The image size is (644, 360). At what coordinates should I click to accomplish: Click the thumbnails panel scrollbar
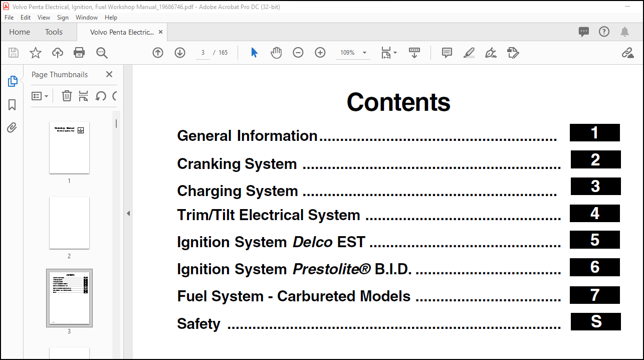116,123
